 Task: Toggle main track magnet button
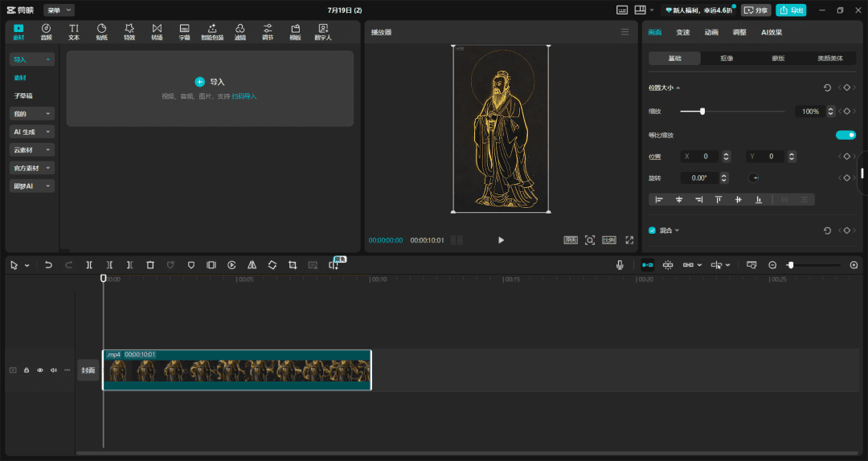coord(647,265)
